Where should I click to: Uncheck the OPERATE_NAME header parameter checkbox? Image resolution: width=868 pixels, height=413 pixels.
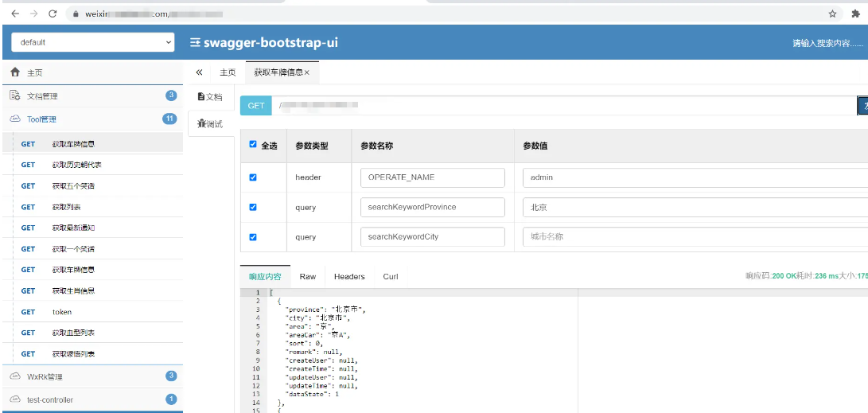tap(253, 177)
